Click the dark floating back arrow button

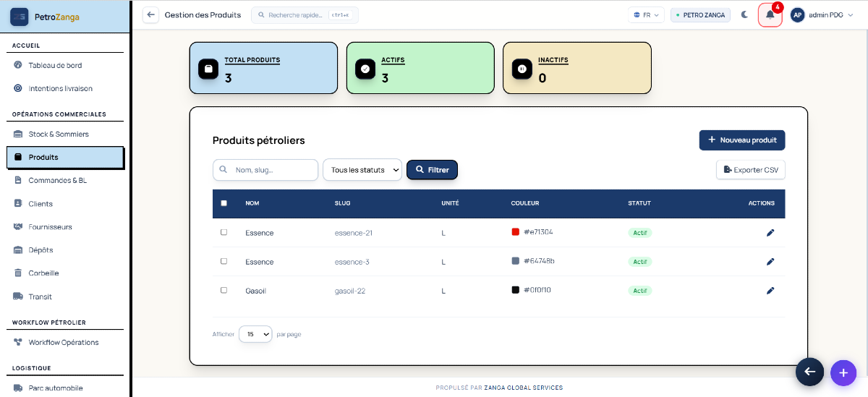pyautogui.click(x=809, y=372)
